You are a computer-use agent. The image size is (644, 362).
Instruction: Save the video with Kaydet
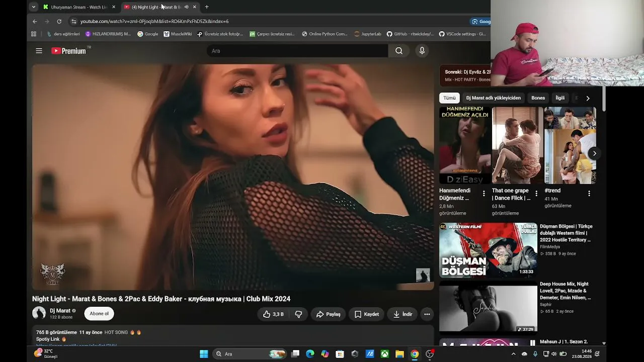pos(366,314)
